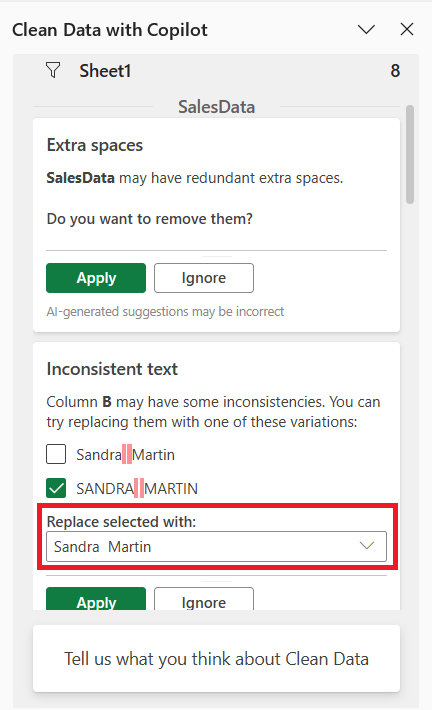Click the filter funnel icon beside Sheet1
Screen dimensions: 432x710
click(53, 70)
